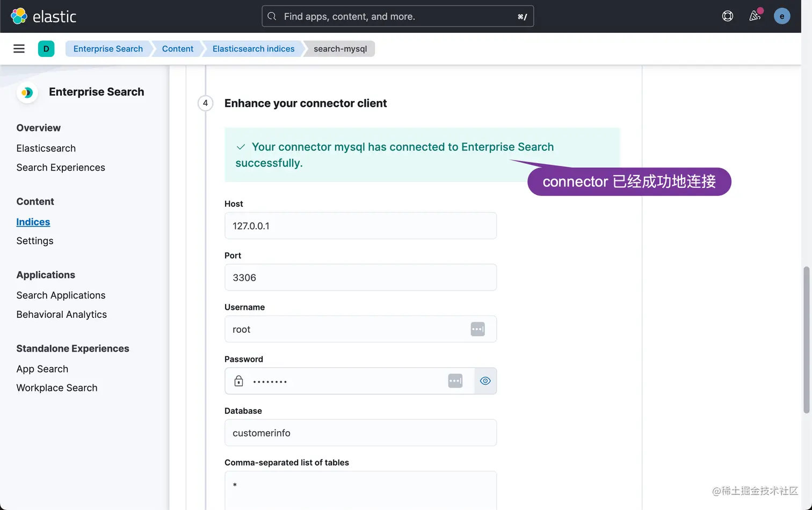The height and width of the screenshot is (510, 812).
Task: Focus the Find apps, content search bar
Action: point(397,16)
